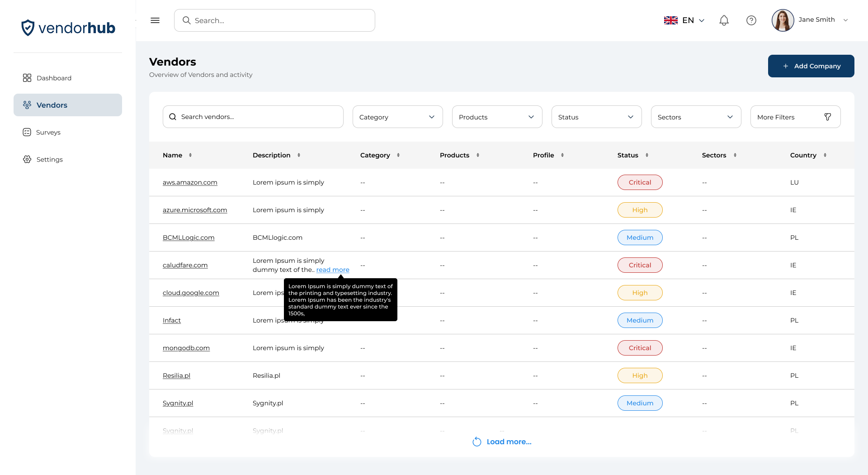Click the vendorhub shield logo

(28, 28)
